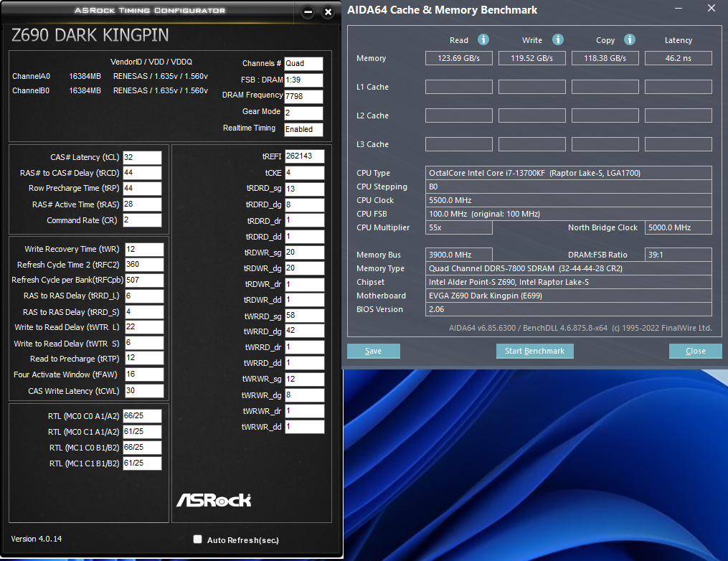Viewport: 728px width, 561px height.
Task: Click the Read info icon in AIDA64
Action: 483,39
